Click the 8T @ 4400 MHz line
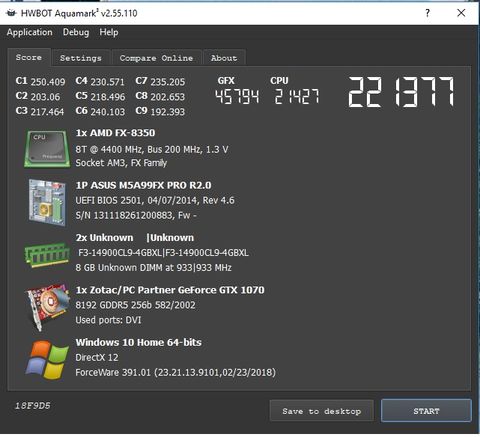 (152, 149)
